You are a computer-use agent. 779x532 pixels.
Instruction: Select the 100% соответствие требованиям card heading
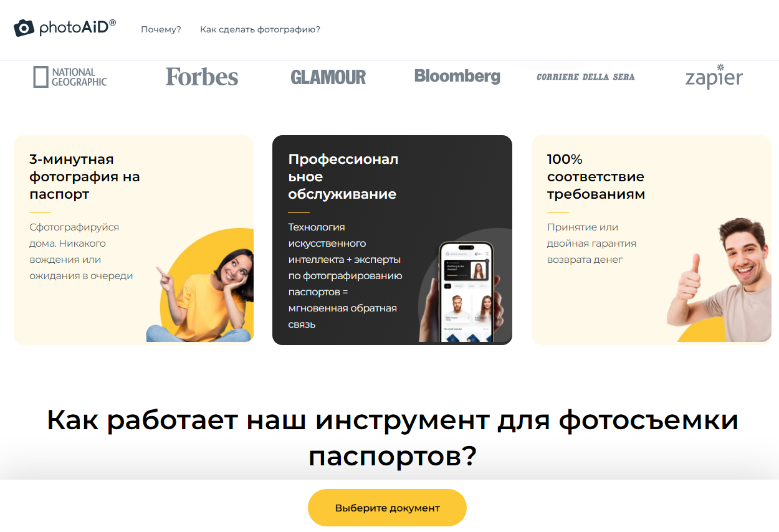point(596,176)
